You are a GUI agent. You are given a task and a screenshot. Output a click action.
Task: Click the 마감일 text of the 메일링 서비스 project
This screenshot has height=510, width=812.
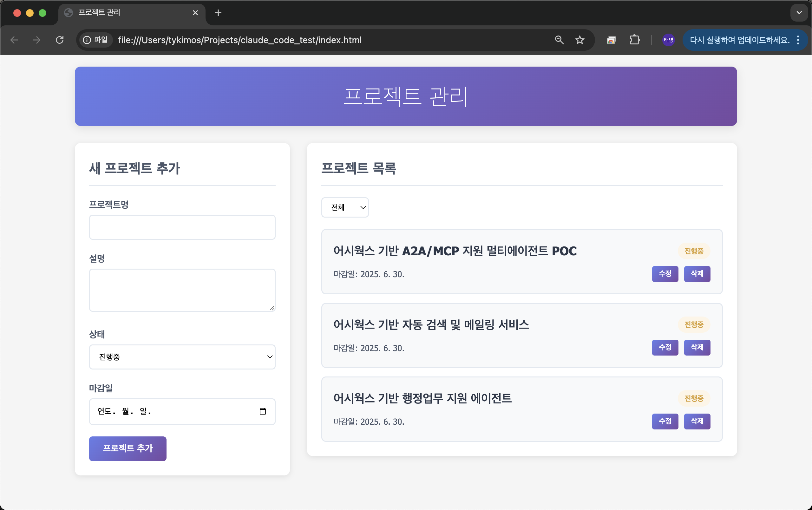(369, 348)
